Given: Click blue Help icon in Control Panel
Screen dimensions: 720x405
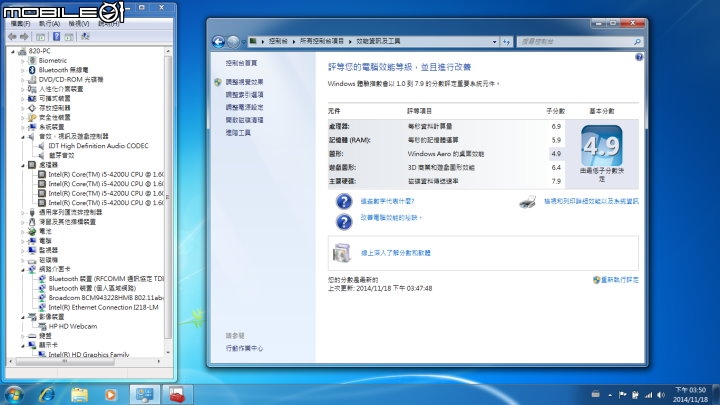Looking at the screenshot, I should [639, 57].
